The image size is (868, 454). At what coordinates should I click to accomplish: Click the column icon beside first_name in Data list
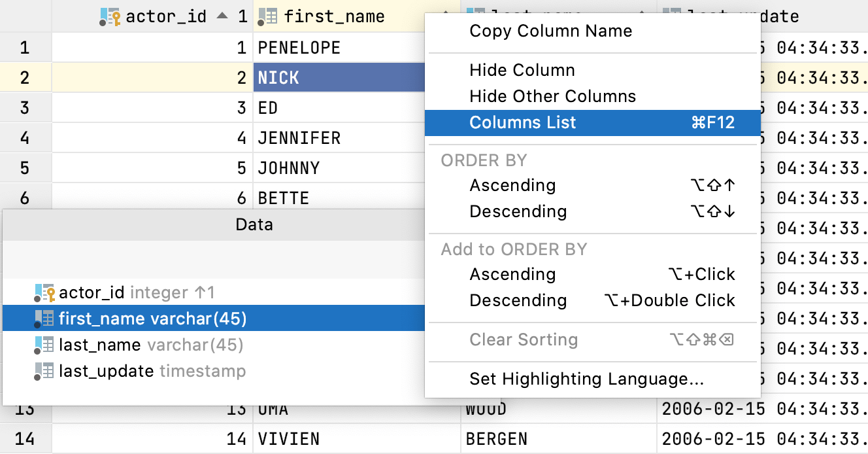pyautogui.click(x=49, y=319)
